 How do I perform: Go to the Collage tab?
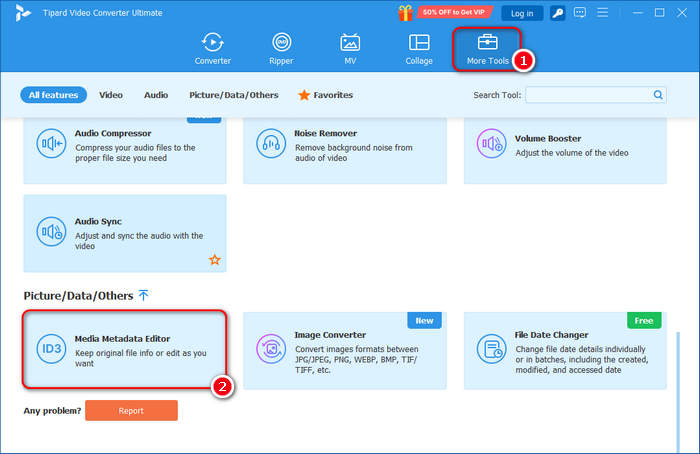[x=419, y=49]
